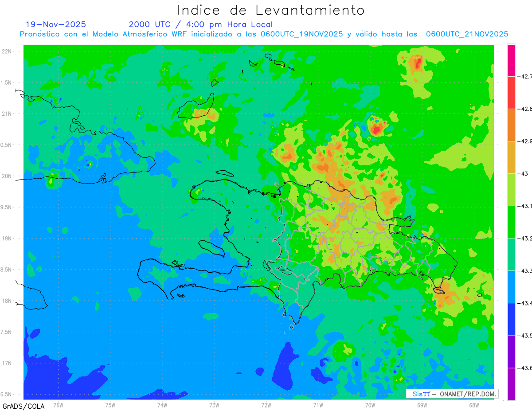Click the colorbar value "-43.5"
This screenshot has width=532, height=411.
coord(526,336)
